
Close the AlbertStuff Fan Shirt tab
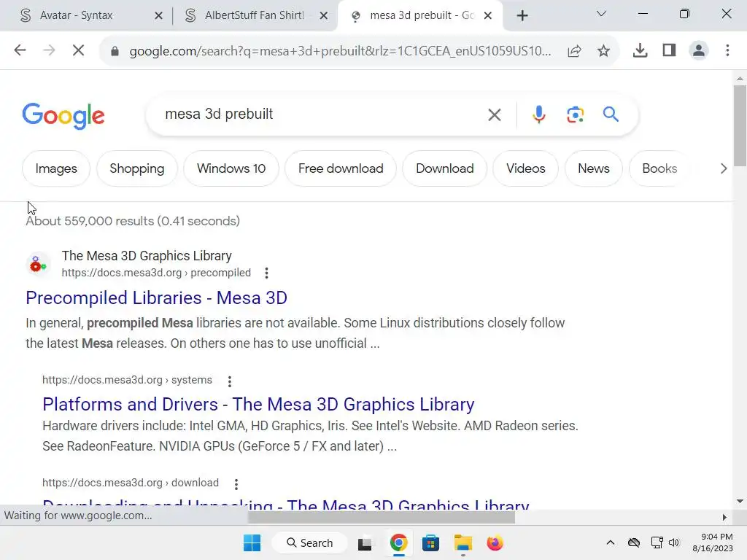pos(323,16)
